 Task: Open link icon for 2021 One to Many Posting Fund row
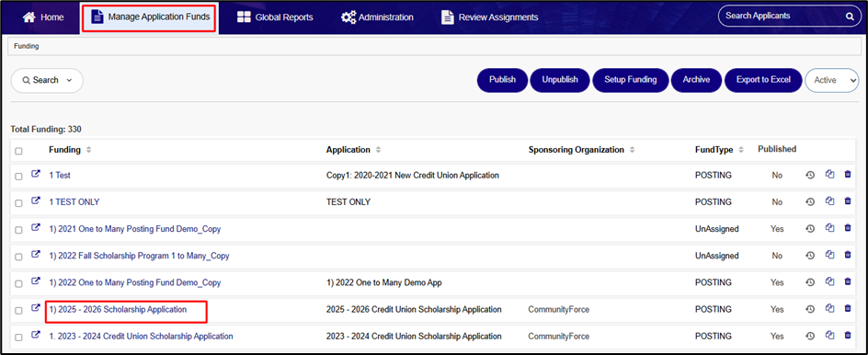click(x=36, y=228)
